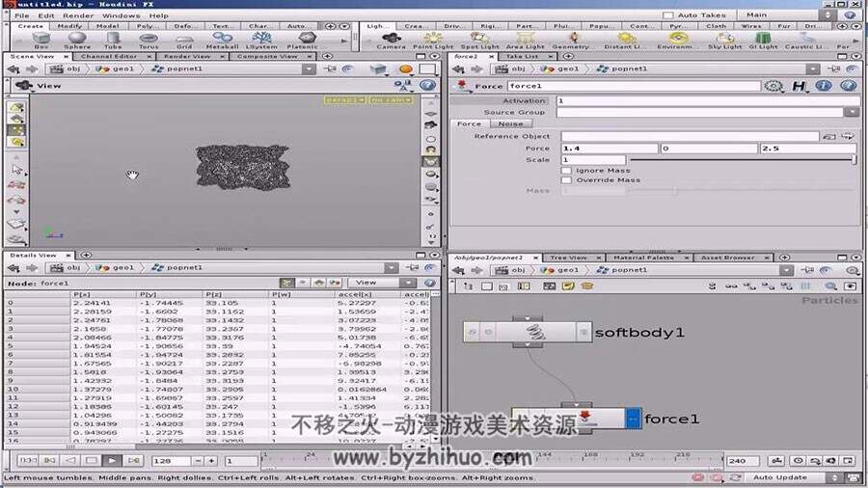868x488 pixels.
Task: Switch to the Material Palette tab
Action: (644, 258)
